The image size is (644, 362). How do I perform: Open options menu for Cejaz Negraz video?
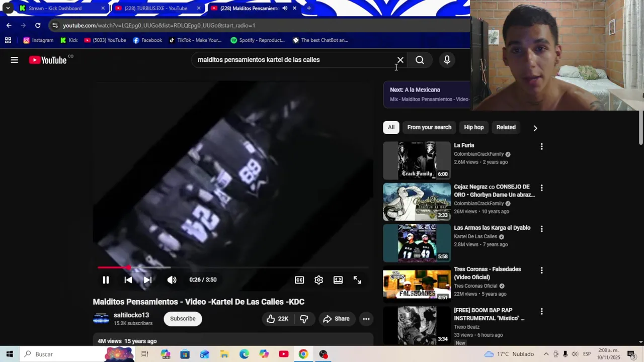(541, 188)
